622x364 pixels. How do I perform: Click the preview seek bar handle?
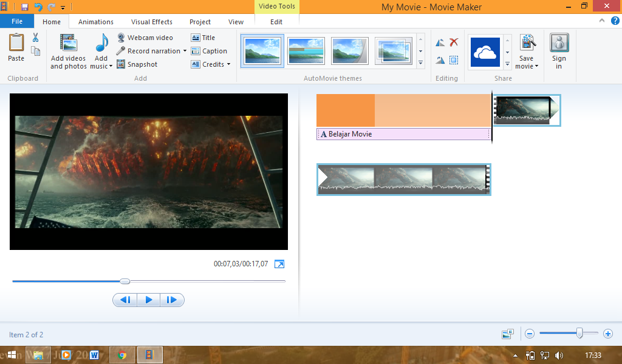[x=125, y=281]
